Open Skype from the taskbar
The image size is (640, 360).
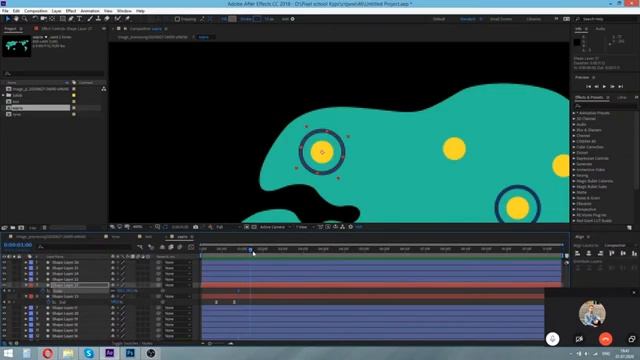89,353
